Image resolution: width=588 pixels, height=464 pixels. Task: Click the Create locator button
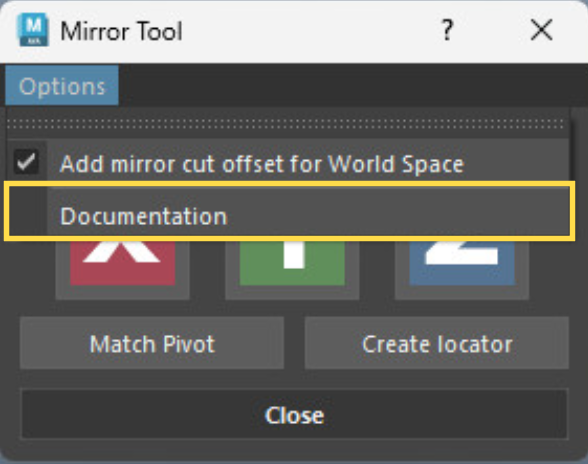(x=437, y=343)
